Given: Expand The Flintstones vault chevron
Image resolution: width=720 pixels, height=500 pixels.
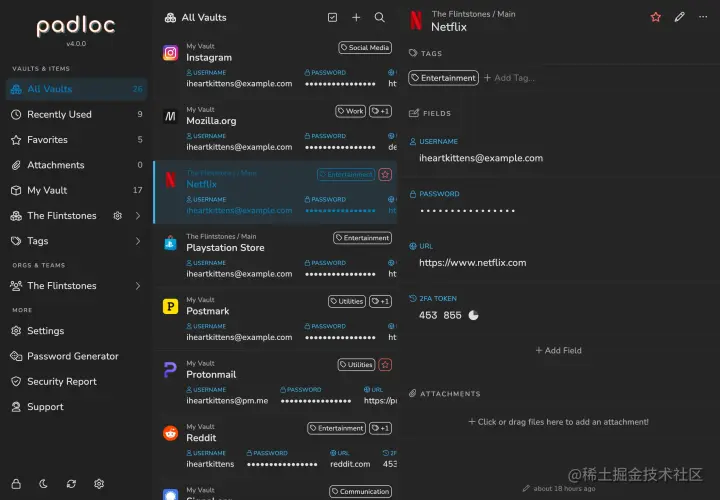Looking at the screenshot, I should (138, 216).
